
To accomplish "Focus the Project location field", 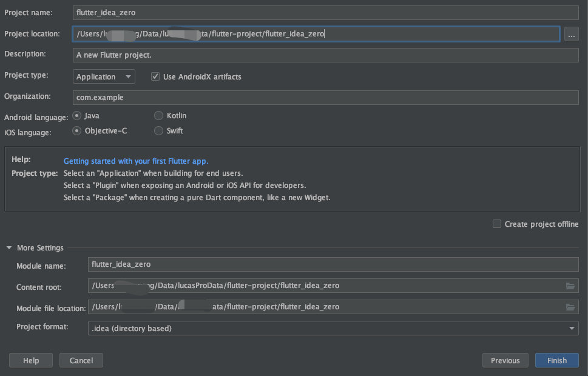I will 316,34.
